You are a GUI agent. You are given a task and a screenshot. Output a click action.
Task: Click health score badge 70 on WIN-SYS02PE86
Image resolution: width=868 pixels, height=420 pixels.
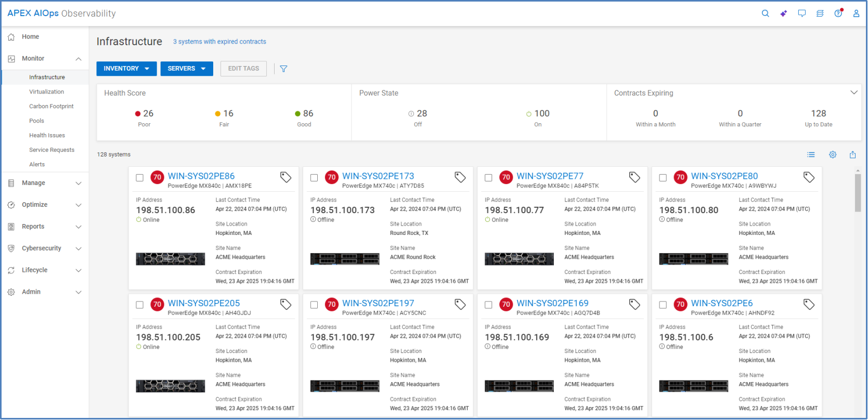tap(157, 177)
